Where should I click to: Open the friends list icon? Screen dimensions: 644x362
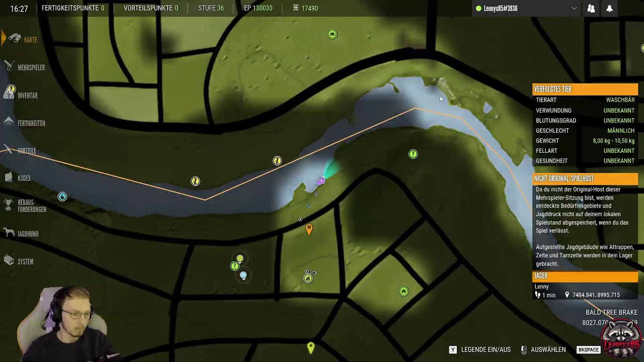point(591,9)
